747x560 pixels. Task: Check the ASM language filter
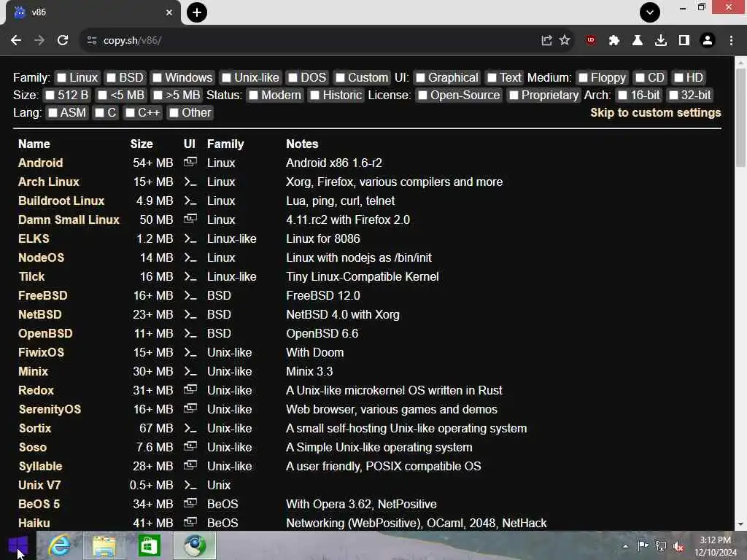[53, 113]
